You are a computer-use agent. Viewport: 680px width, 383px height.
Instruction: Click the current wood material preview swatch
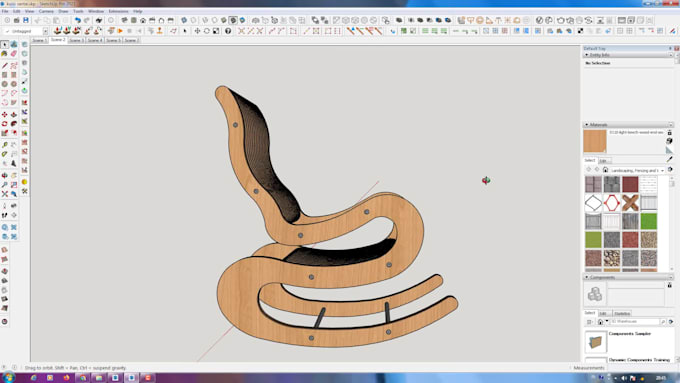[595, 141]
